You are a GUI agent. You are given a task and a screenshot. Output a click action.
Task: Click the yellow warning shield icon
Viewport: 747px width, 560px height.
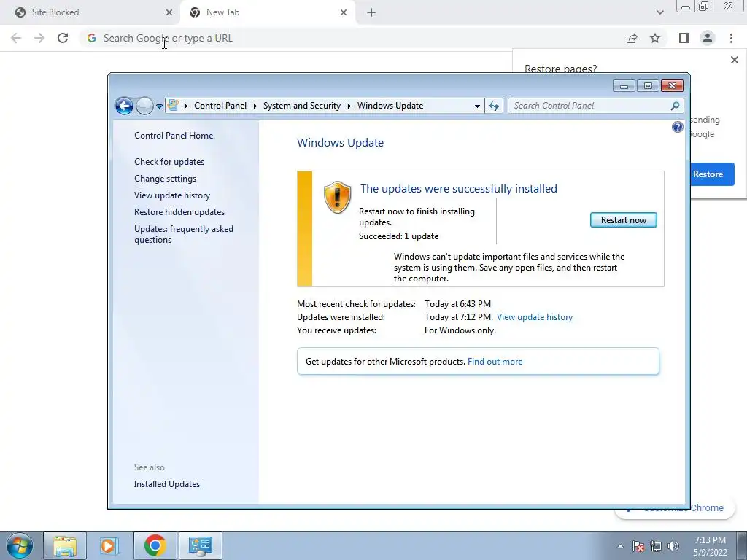pos(337,197)
